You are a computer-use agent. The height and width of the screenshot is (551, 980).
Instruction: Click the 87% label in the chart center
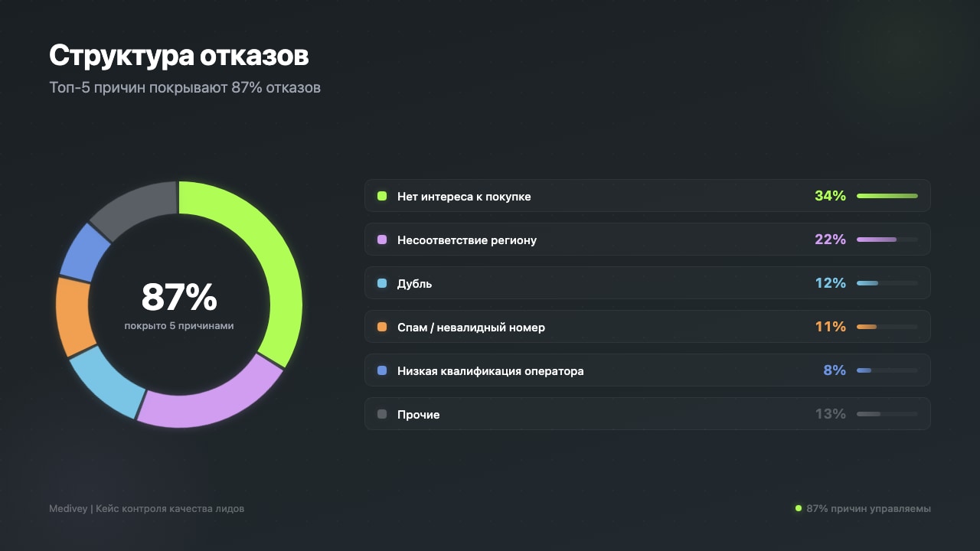pos(178,297)
